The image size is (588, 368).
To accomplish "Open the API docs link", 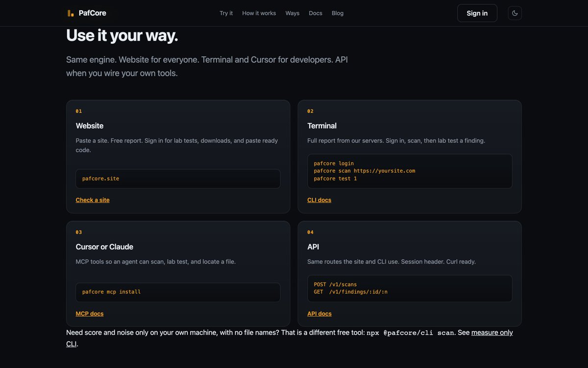I will tap(319, 314).
